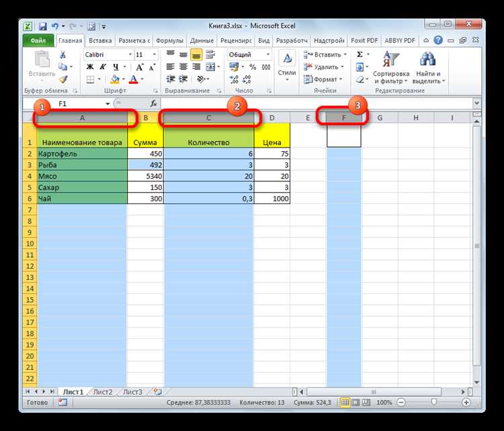Open the font size 11 dropdown
Image resolution: width=504 pixels, height=431 pixels.
coord(155,54)
